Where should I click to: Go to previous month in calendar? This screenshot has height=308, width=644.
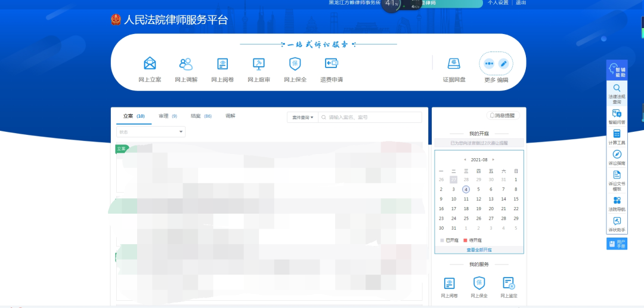(x=465, y=159)
